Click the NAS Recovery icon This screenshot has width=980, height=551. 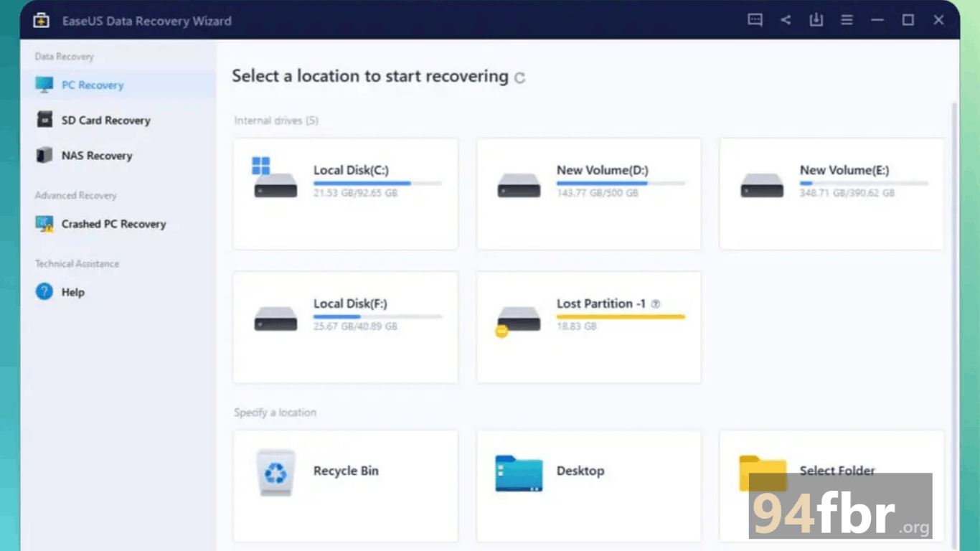(x=44, y=155)
